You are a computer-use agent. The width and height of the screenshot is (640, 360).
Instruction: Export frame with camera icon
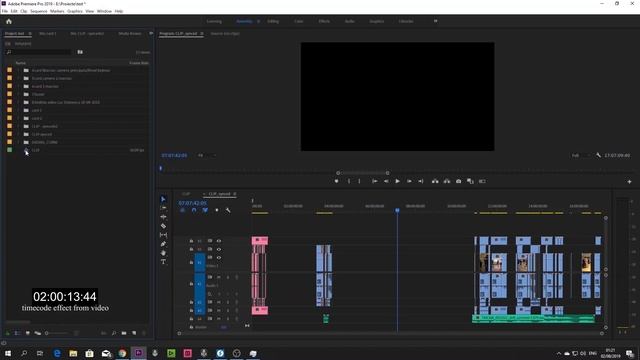tap(458, 181)
